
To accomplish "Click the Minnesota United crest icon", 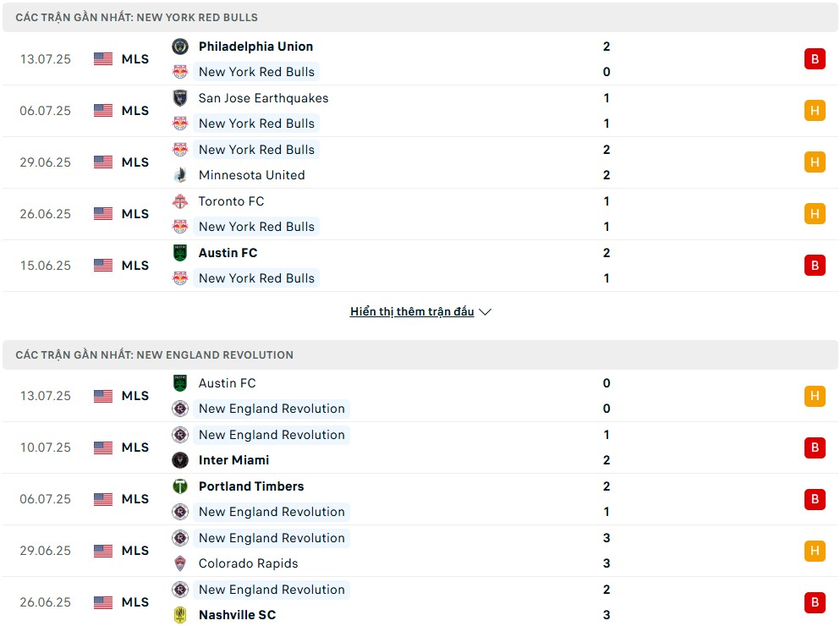I will 180,175.
